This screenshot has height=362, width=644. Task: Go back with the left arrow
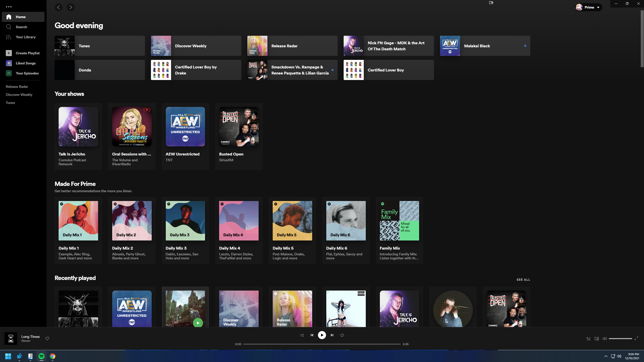click(59, 7)
